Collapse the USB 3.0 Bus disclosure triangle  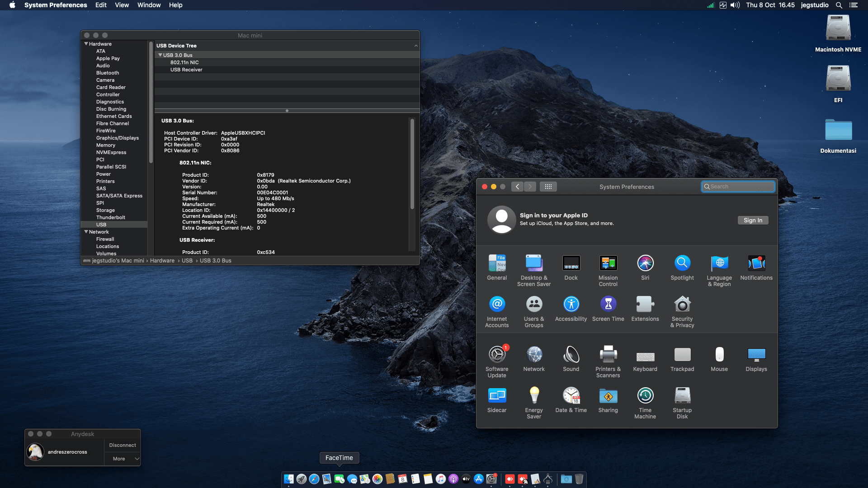(x=160, y=55)
